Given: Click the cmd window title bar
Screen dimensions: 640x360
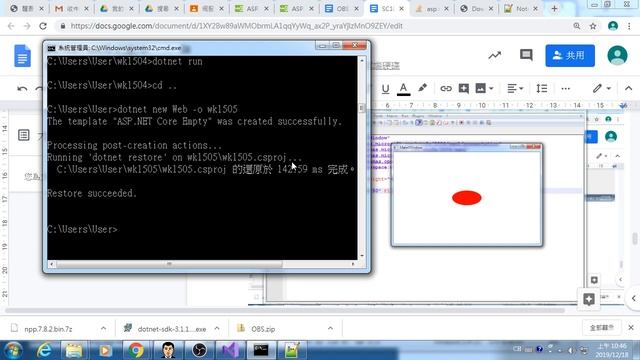Looking at the screenshot, I should click(180, 48).
